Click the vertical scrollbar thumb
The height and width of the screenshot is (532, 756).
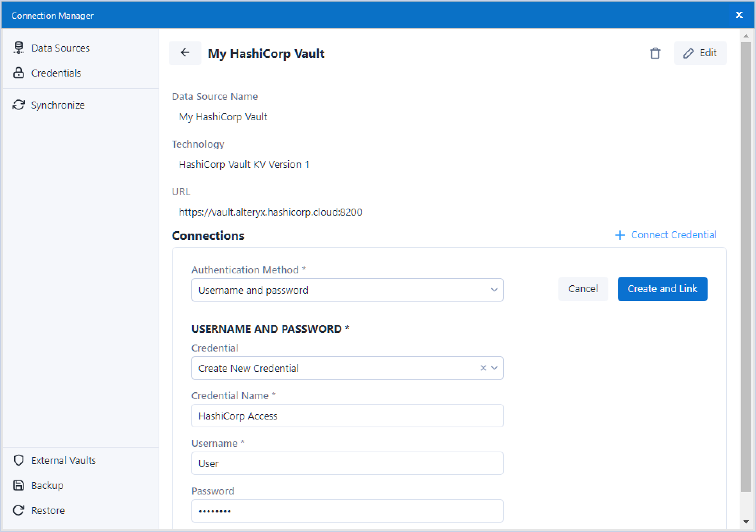(746, 267)
